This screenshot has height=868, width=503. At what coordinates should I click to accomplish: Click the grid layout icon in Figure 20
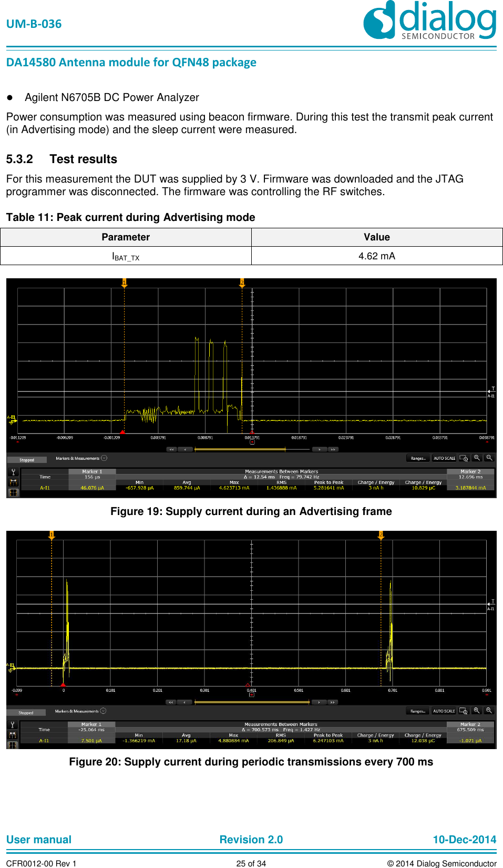[13, 745]
